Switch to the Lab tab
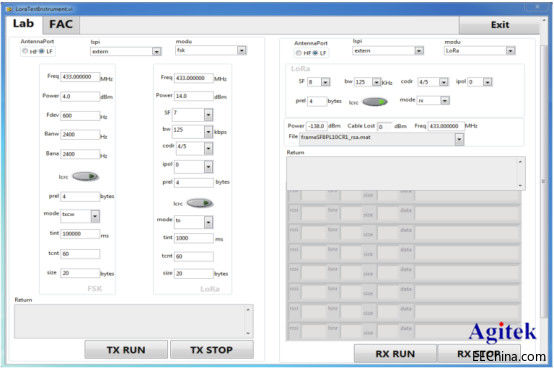The height and width of the screenshot is (369, 554). [23, 24]
